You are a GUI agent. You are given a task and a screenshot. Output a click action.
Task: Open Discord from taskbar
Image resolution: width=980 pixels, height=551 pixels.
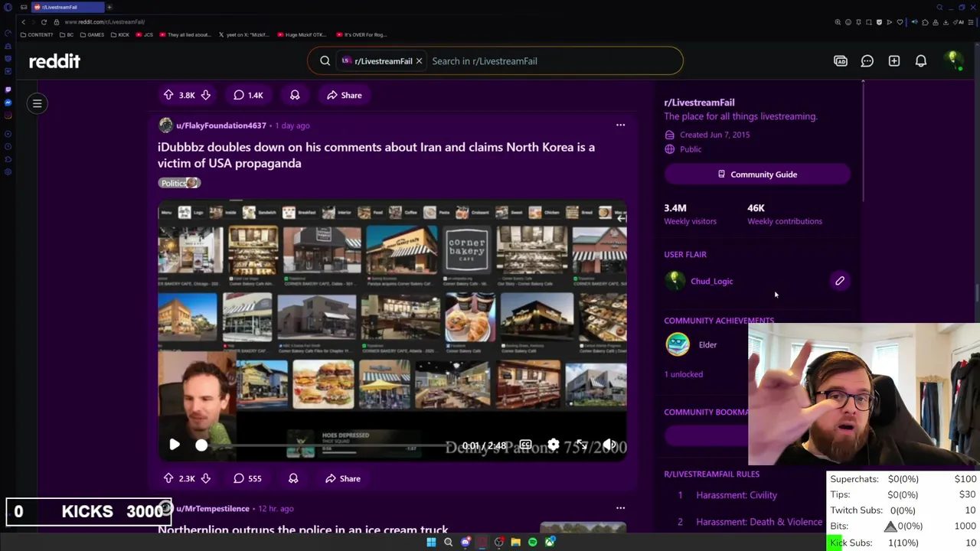[465, 543]
